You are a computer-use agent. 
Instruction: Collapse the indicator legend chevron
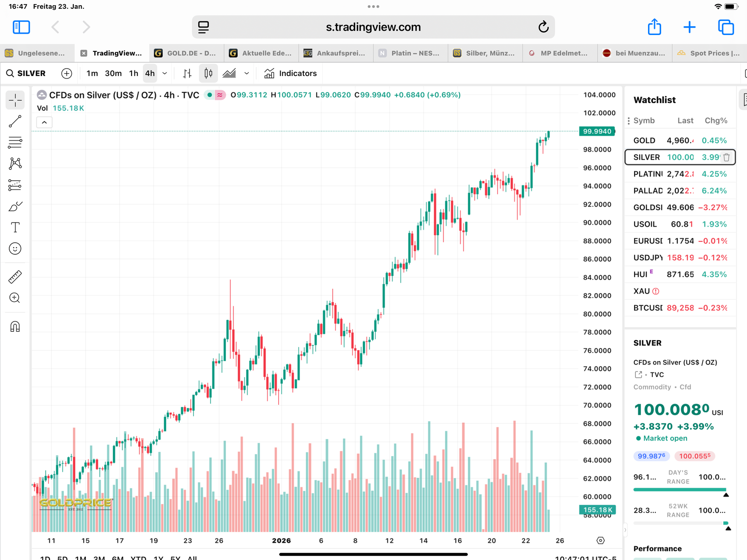click(x=44, y=122)
